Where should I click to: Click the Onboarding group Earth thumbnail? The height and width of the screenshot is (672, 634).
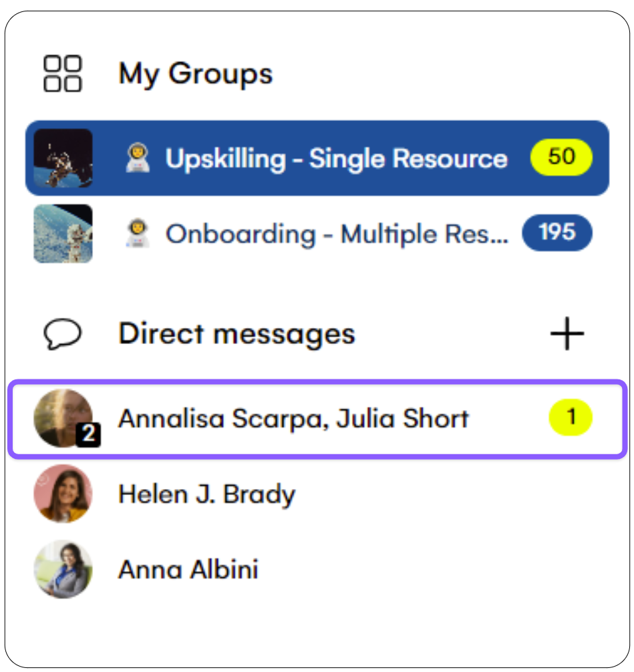click(x=63, y=234)
